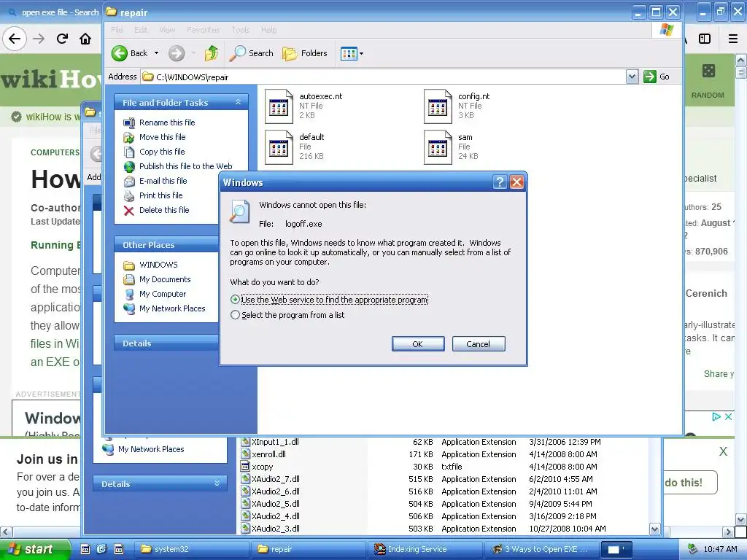The height and width of the screenshot is (560, 747).
Task: Close the Windows cannot open dialog
Action: tap(517, 182)
